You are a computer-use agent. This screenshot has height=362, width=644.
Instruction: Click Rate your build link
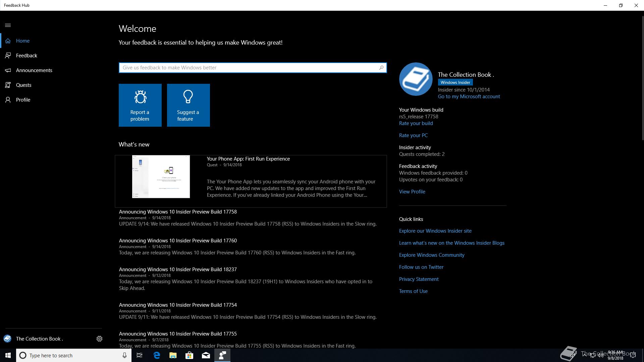pyautogui.click(x=416, y=123)
